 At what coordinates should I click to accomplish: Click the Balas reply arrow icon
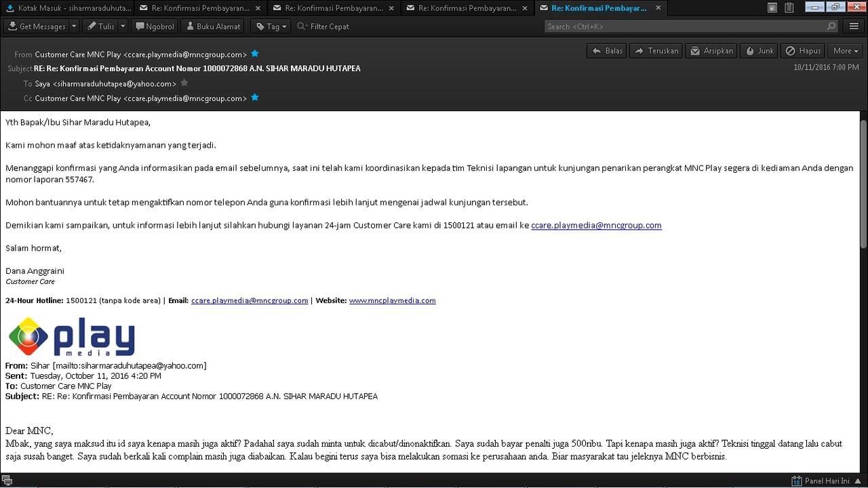pyautogui.click(x=596, y=51)
